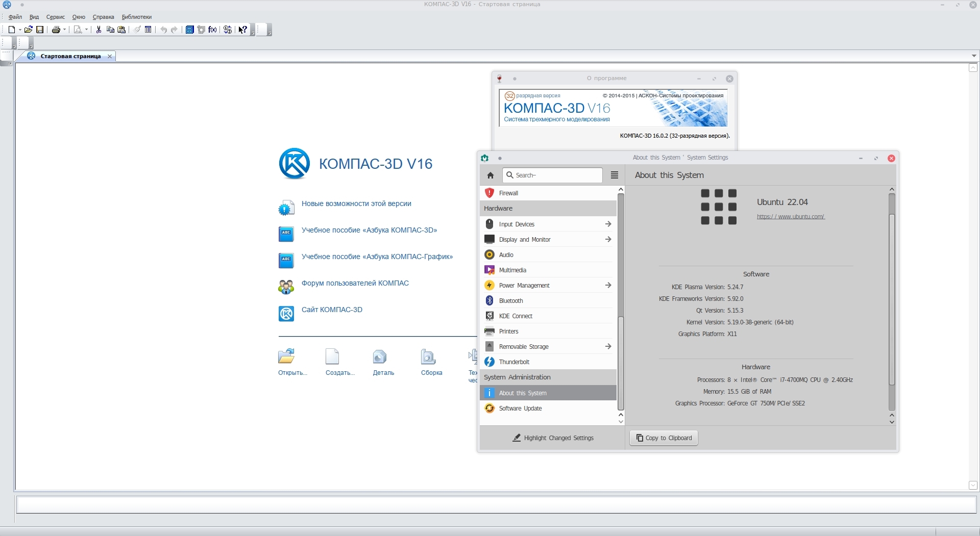Click the Redo arrow icon
The height and width of the screenshot is (536, 980).
(x=174, y=30)
